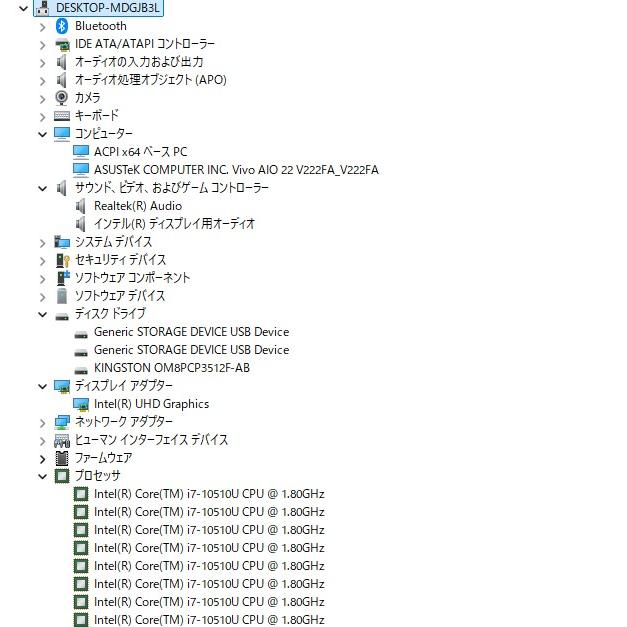This screenshot has height=627, width=627.
Task: Click the chip icon beside ファームウェア
Action: [x=62, y=458]
